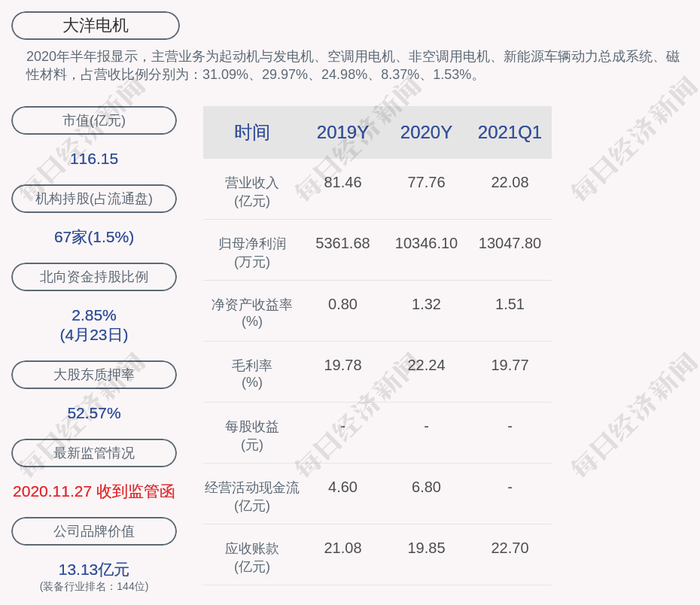The image size is (700, 605).
Task: Click the 经营活动现金流(亿元) row label
Action: click(251, 496)
